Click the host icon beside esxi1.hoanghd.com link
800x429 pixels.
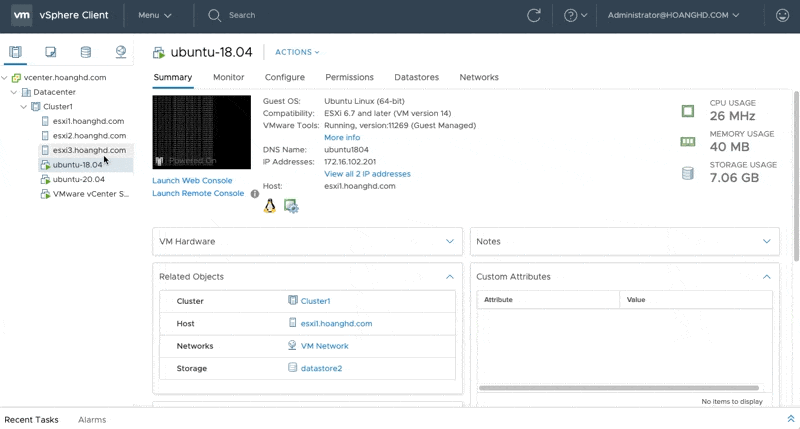tap(292, 322)
